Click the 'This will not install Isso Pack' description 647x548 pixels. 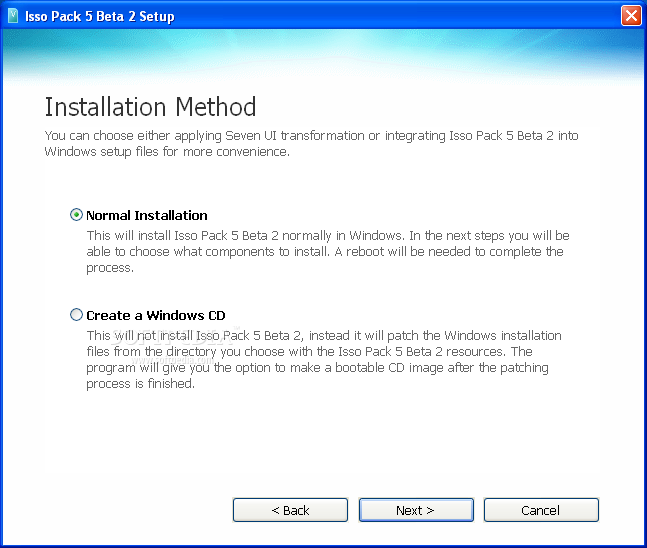[x=324, y=359]
